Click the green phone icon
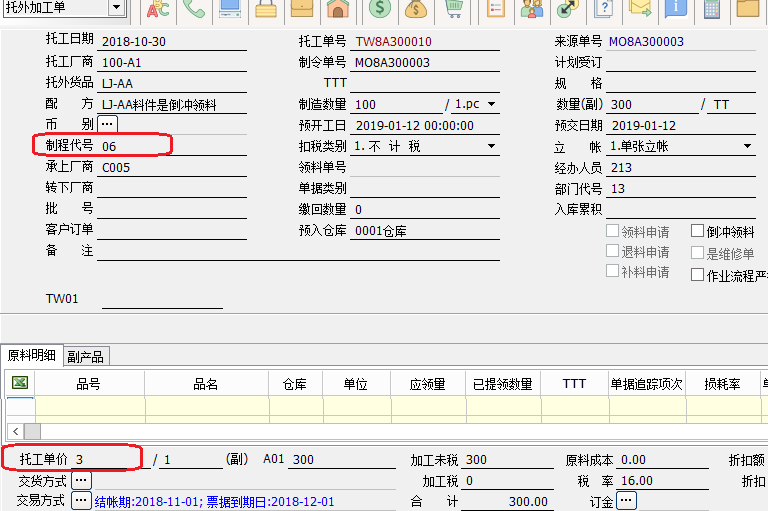This screenshot has width=768, height=511. (x=194, y=10)
